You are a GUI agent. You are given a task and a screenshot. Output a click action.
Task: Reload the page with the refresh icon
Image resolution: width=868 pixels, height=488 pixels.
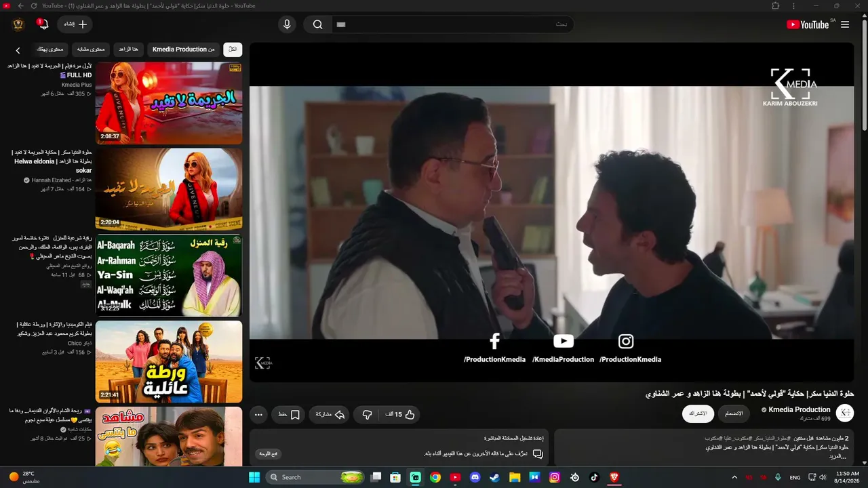click(34, 5)
